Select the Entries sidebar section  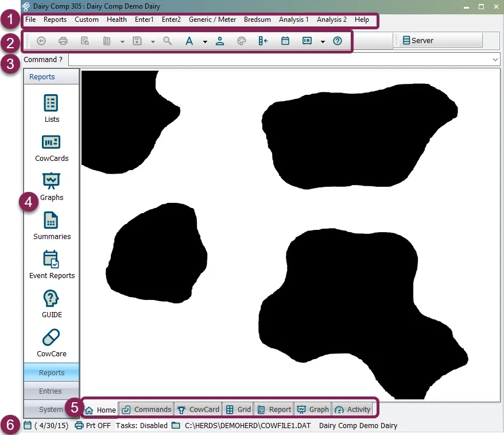52,391
